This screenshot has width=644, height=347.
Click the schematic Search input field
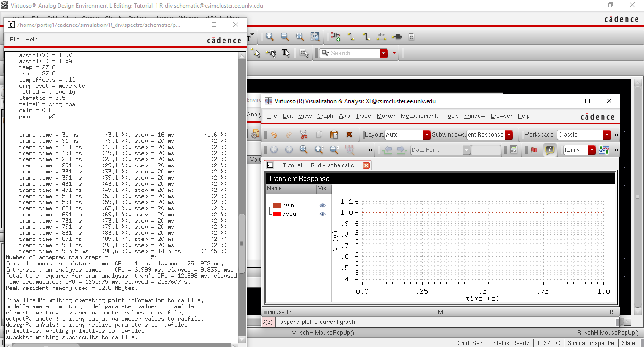354,53
